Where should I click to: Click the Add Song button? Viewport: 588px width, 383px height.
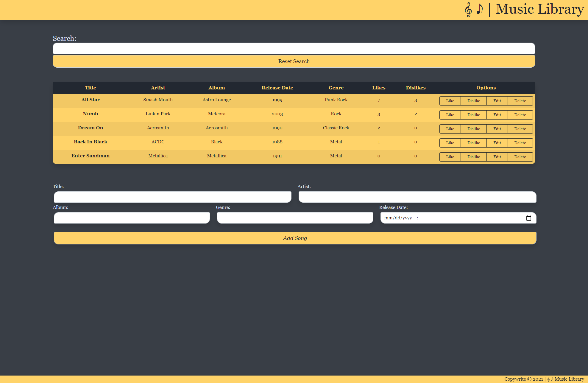(x=295, y=238)
